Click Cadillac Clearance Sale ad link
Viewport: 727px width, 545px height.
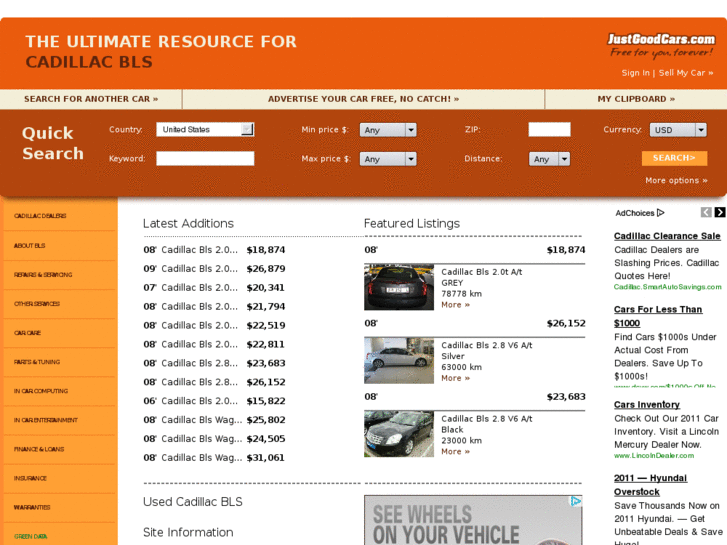click(667, 236)
